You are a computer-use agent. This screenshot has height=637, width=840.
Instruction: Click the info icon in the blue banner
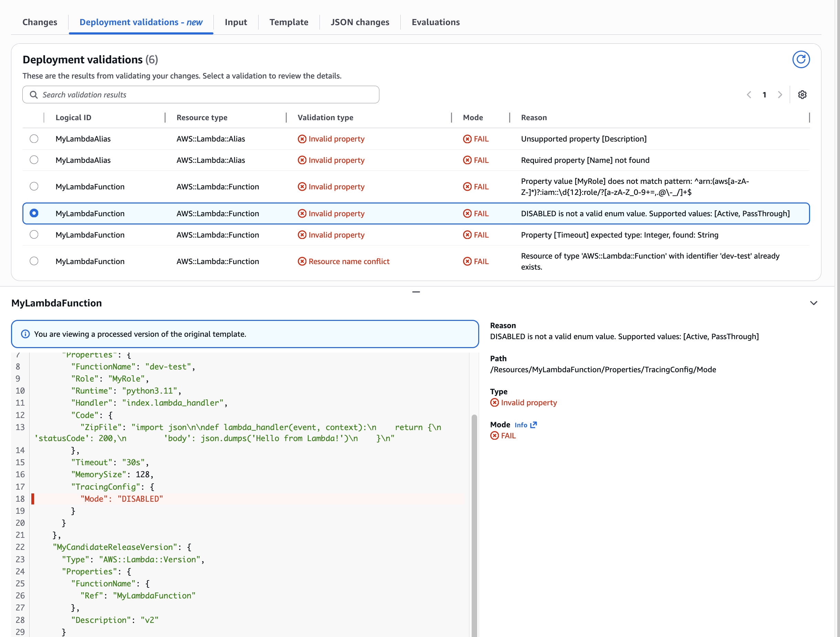click(x=25, y=334)
